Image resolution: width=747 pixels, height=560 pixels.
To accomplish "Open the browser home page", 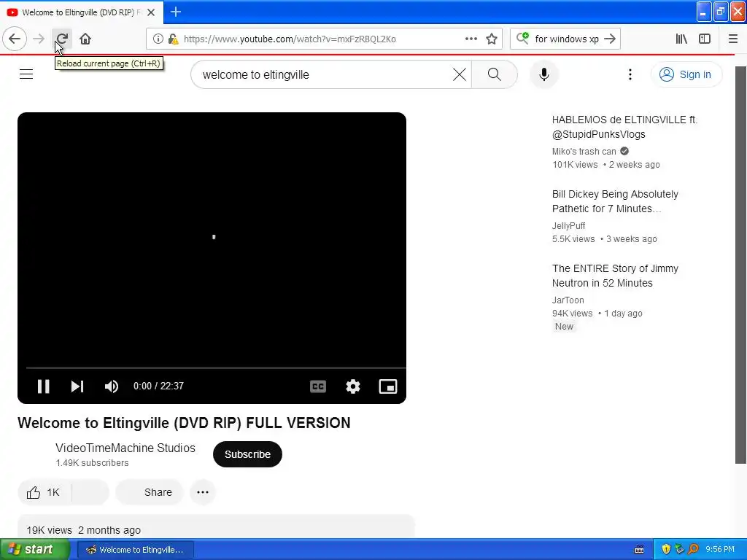I will click(85, 39).
